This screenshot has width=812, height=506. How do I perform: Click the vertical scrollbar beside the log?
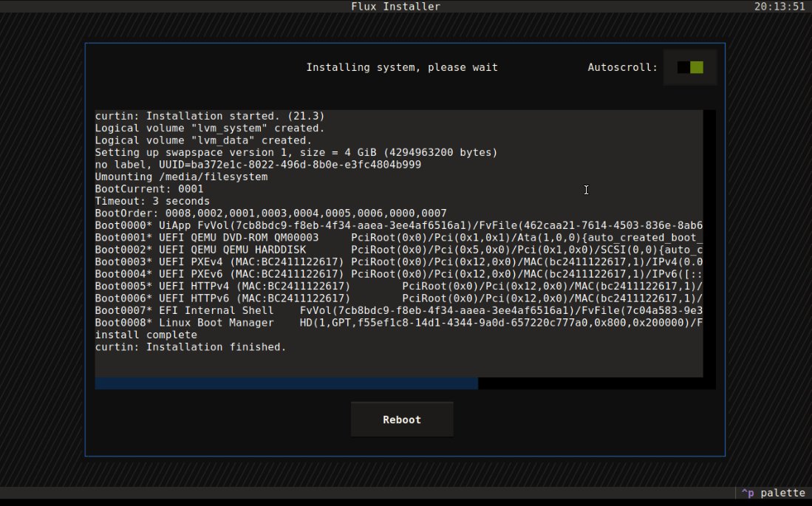(x=709, y=244)
